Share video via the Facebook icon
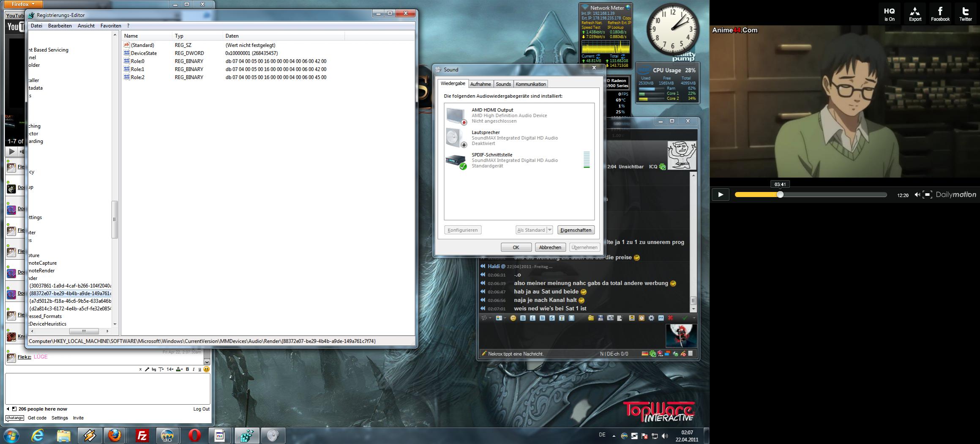Screen dimensions: 980x444 (x=940, y=14)
